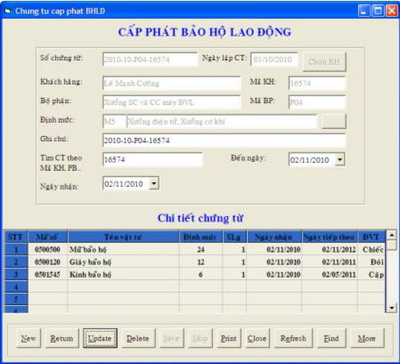The image size is (400, 364).
Task: Click the Close button in bottom bar
Action: tap(257, 338)
